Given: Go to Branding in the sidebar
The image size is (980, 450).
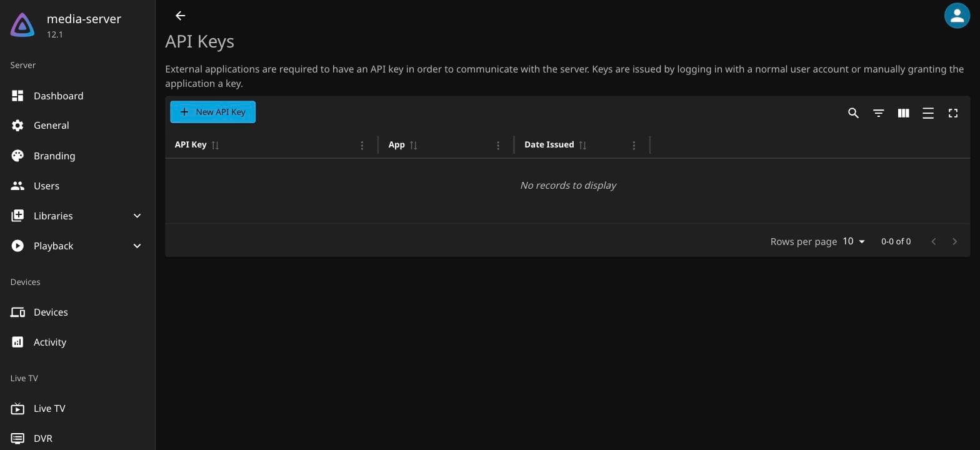Looking at the screenshot, I should (77, 156).
